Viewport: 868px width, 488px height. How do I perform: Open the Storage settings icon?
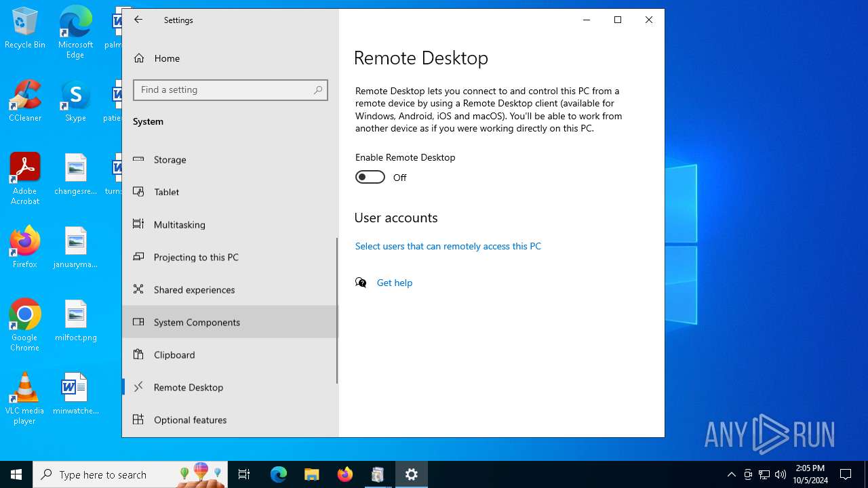pos(138,159)
